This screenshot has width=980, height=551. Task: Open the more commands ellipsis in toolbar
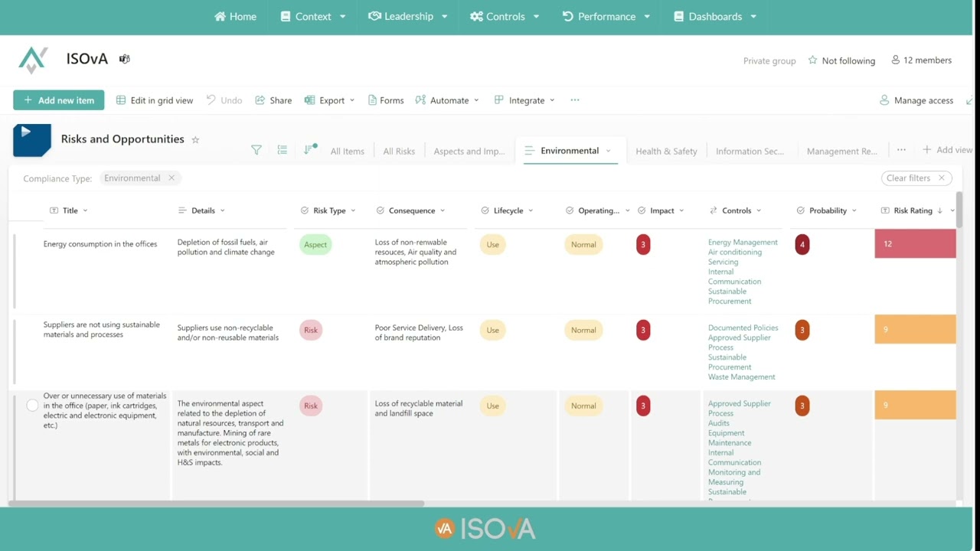tap(574, 100)
